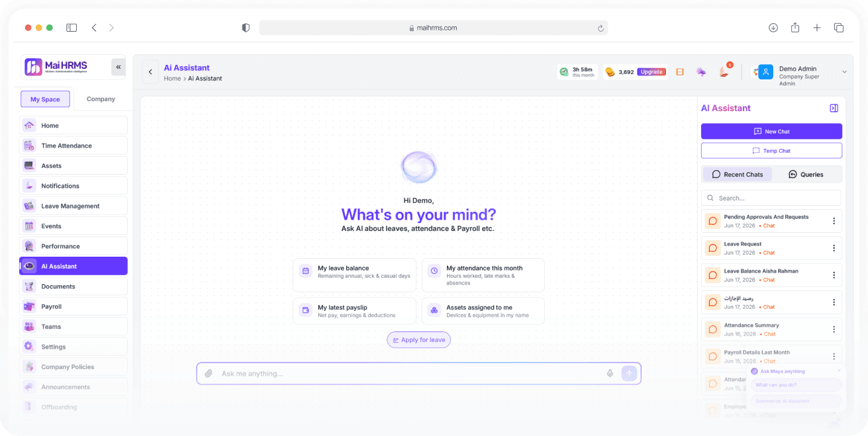Viewport: 868px width, 436px height.
Task: Select the My latest payslip suggestion card
Action: point(354,311)
